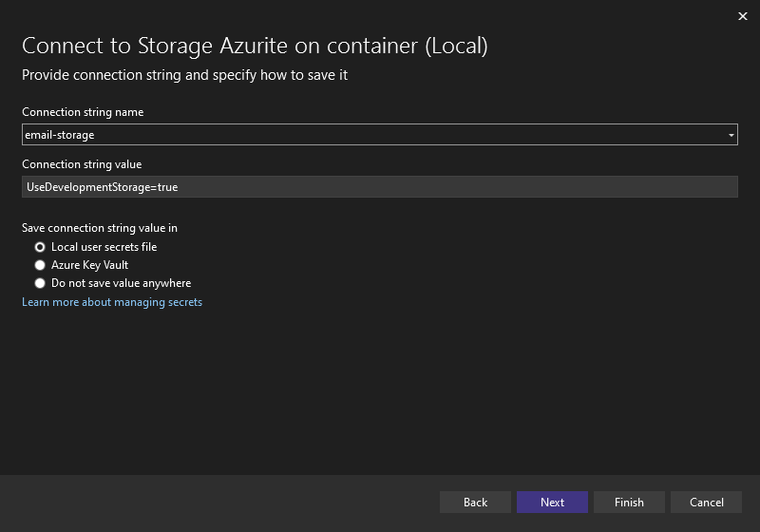The image size is (760, 532).
Task: Click the Connect to Storage Azurite title
Action: point(255,46)
